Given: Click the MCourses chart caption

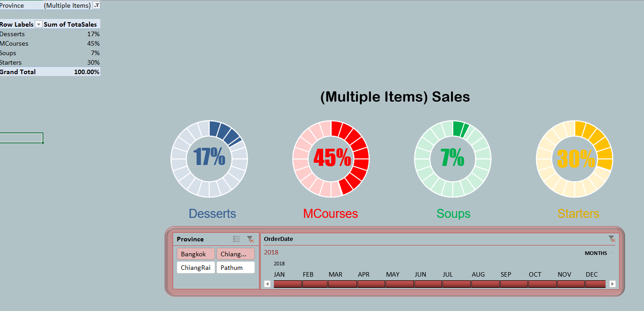Looking at the screenshot, I should (x=330, y=213).
